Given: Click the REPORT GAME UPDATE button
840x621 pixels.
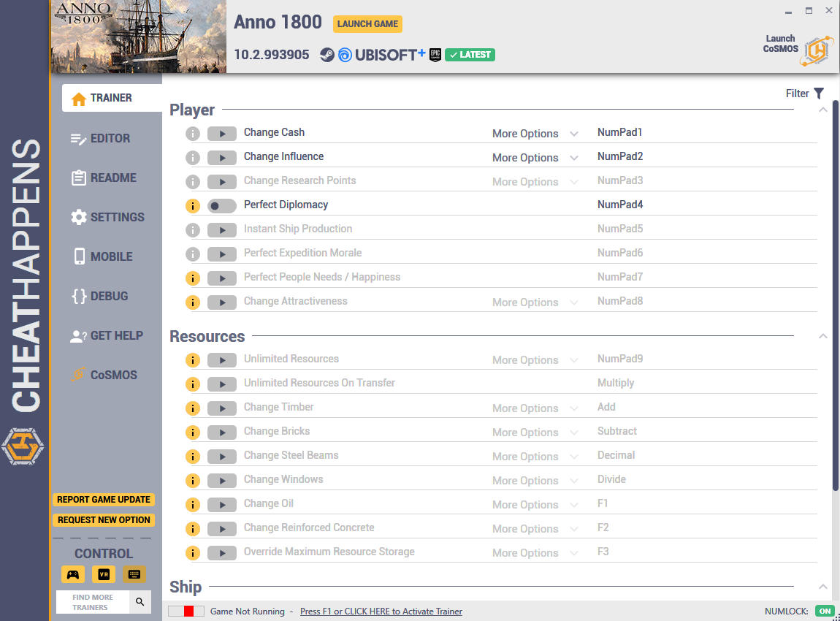Looking at the screenshot, I should 104,500.
